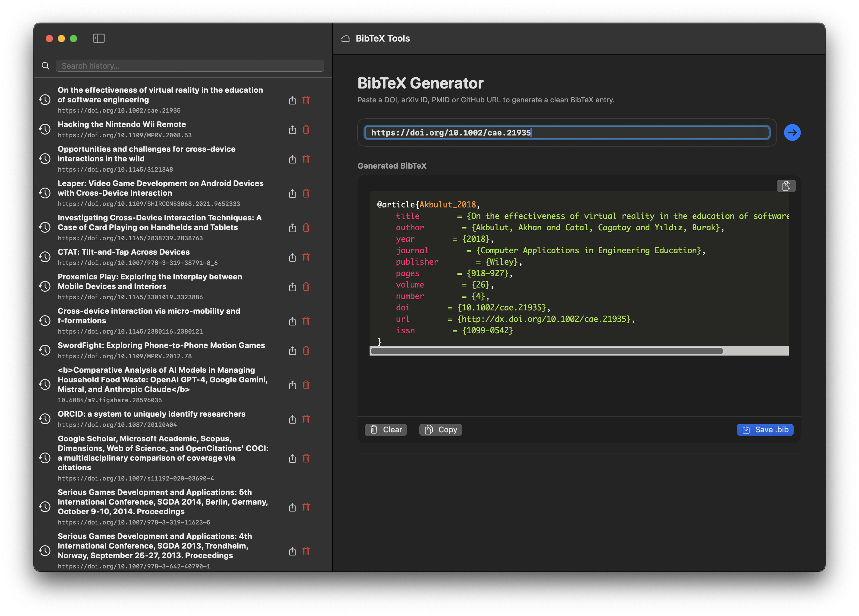859x616 pixels.
Task: Click the search magnifier icon
Action: coord(45,66)
